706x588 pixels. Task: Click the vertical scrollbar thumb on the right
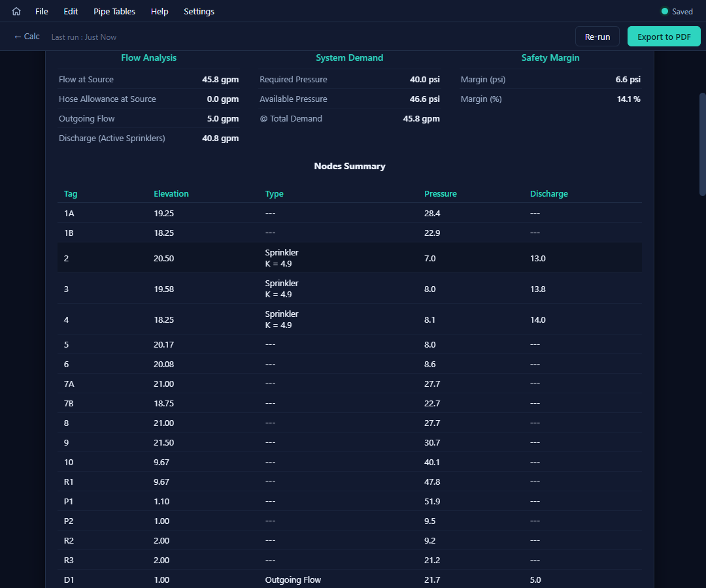pyautogui.click(x=702, y=144)
